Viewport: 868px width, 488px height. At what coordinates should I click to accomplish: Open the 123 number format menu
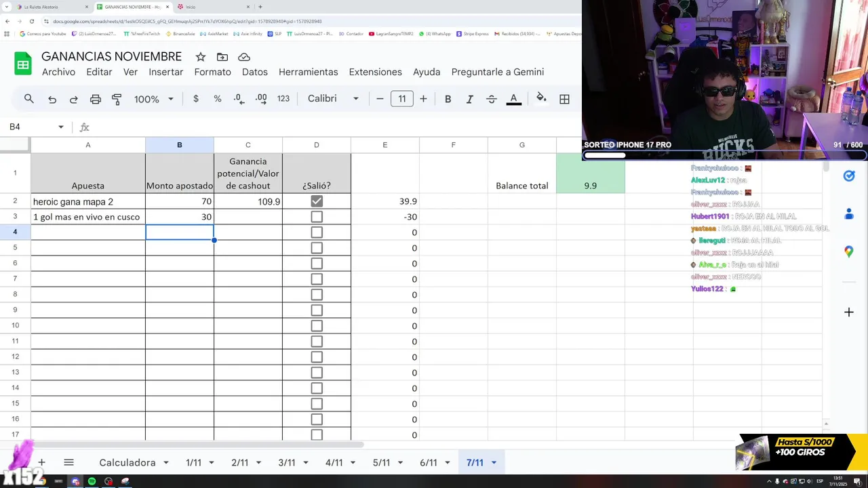point(283,99)
